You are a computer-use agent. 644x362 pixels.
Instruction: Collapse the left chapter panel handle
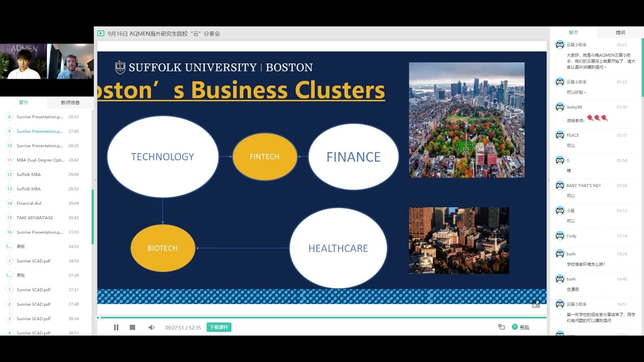(x=96, y=180)
